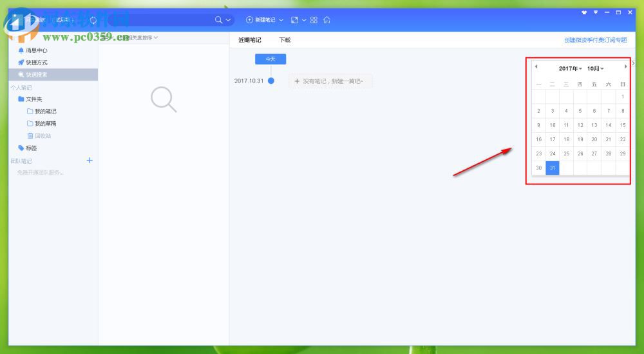Click the 文件夹 folder item
The image size is (644, 354).
30,99
